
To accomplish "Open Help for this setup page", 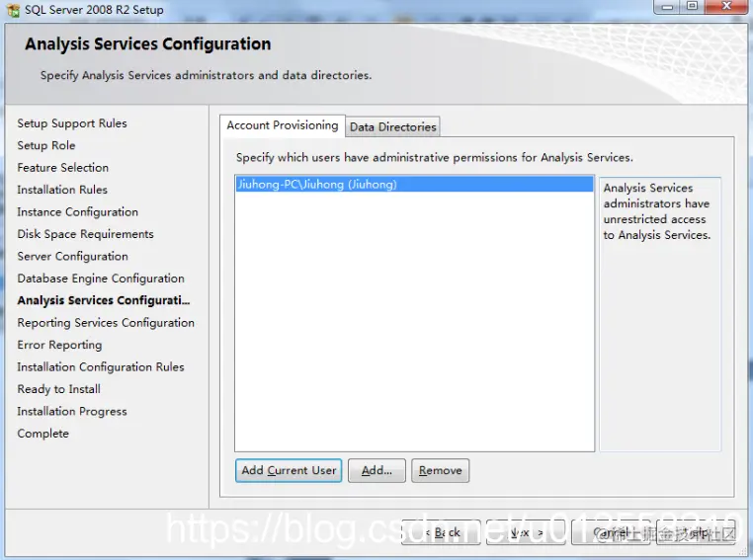I will (696, 532).
